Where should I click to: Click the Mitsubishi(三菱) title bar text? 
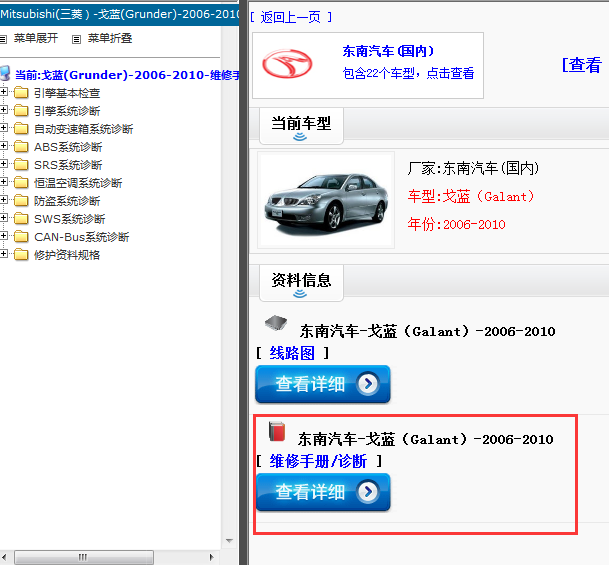point(119,14)
